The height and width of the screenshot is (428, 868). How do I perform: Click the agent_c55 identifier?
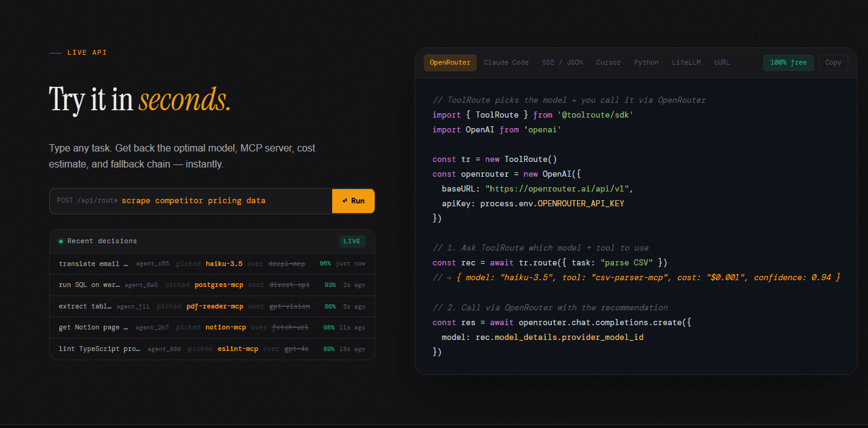tap(153, 264)
